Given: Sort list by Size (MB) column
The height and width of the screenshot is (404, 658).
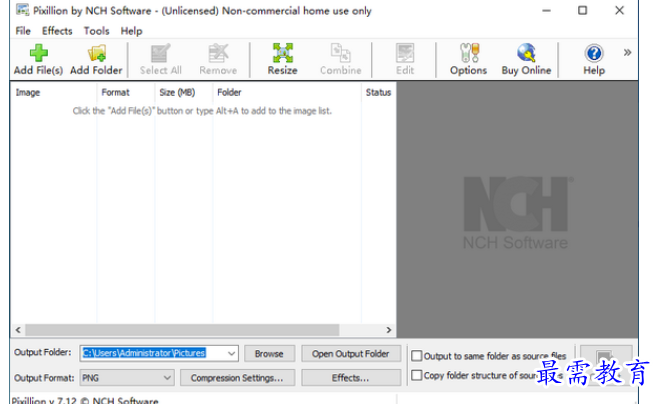Looking at the screenshot, I should tap(184, 92).
